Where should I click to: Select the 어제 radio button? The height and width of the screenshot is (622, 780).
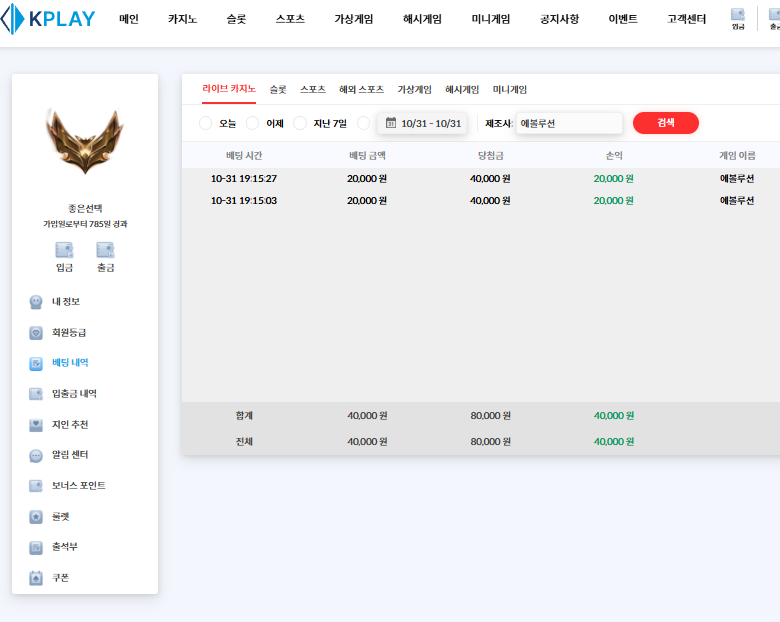pyautogui.click(x=253, y=123)
